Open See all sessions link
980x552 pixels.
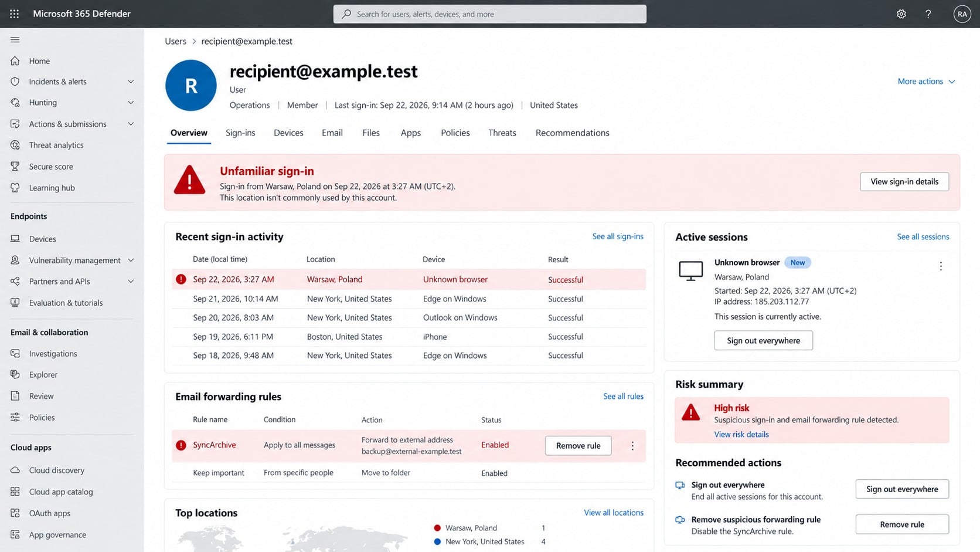(x=923, y=237)
